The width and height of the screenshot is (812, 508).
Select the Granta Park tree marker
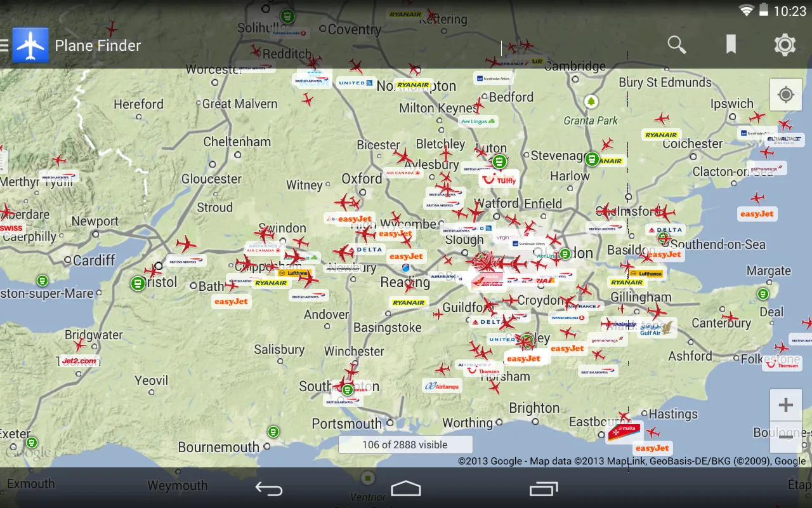click(591, 102)
